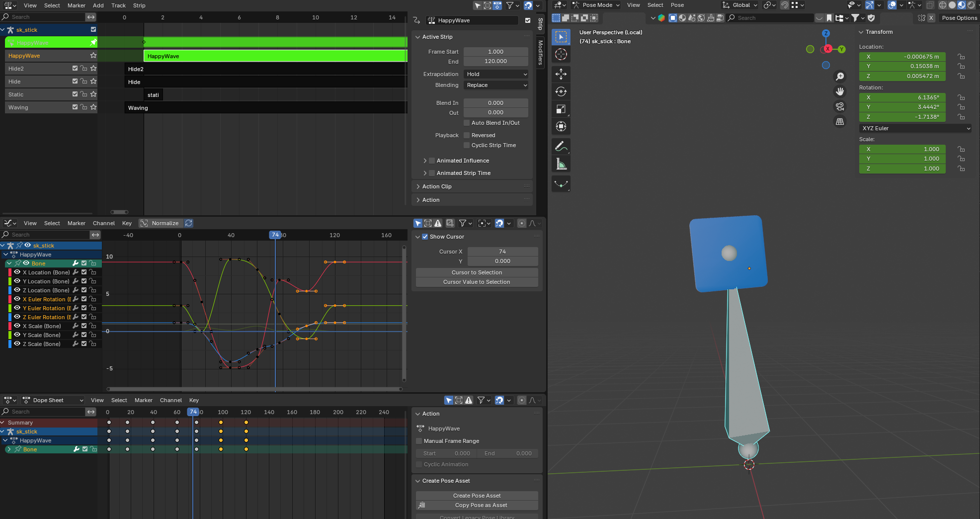Disable the Show Cursor checkbox

(425, 237)
